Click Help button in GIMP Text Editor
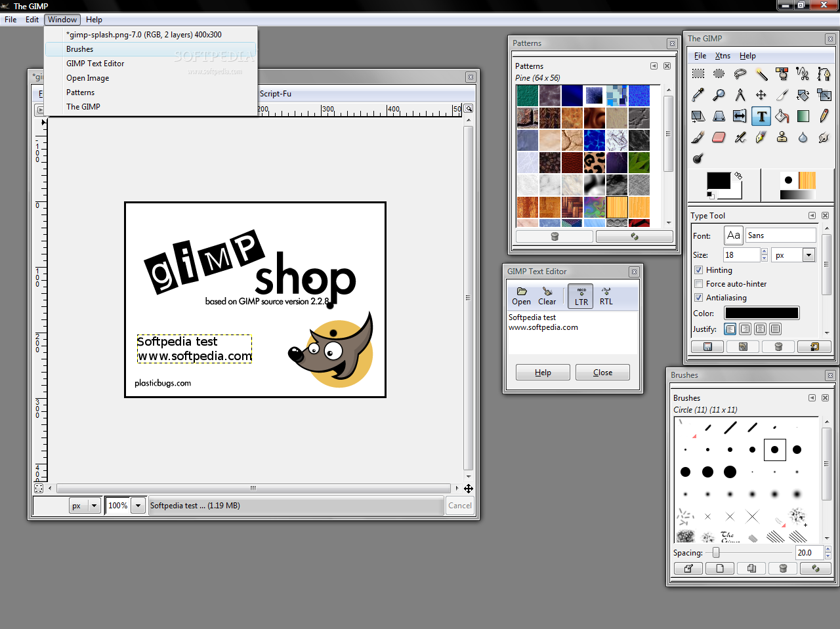The height and width of the screenshot is (629, 840). [x=543, y=373]
